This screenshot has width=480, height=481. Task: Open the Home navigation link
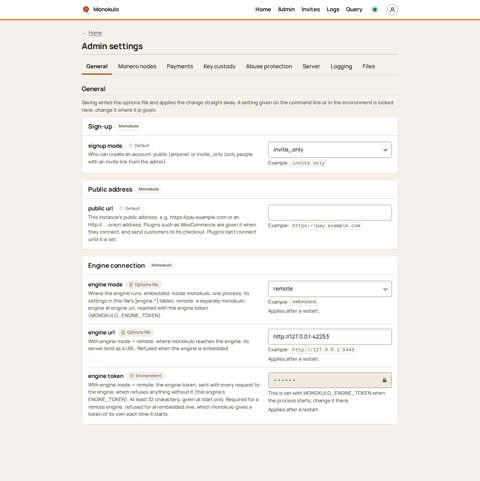coord(263,9)
